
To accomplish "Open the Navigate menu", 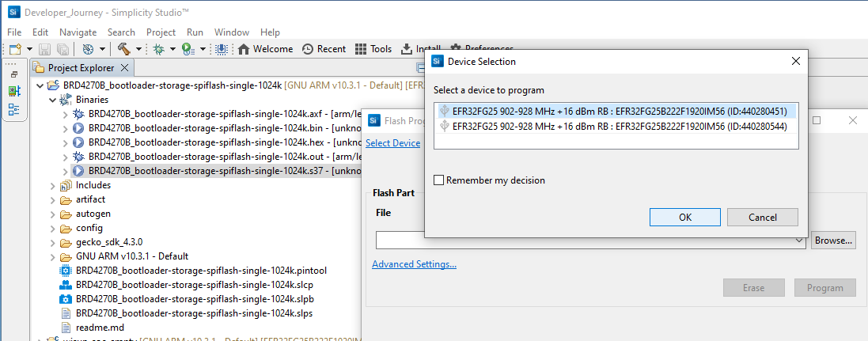I will (78, 32).
